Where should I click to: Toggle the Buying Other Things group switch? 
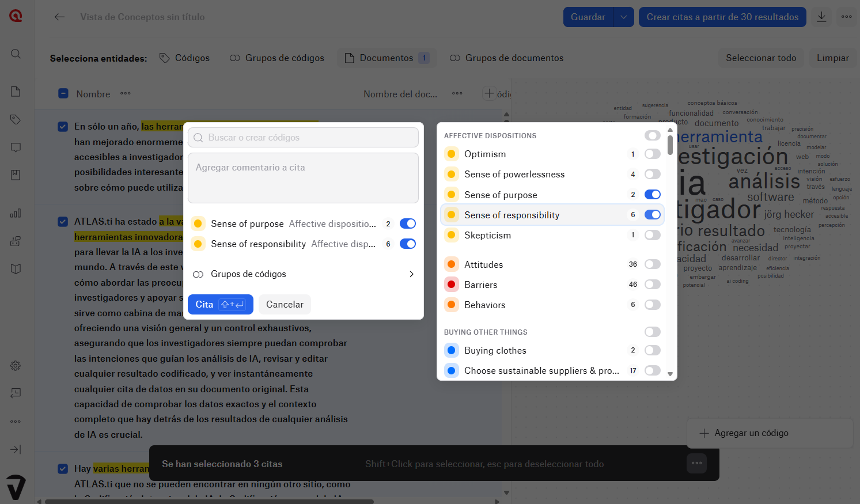point(652,332)
